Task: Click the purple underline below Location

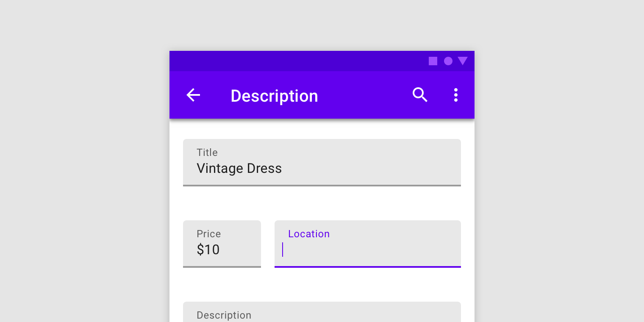Action: click(368, 266)
